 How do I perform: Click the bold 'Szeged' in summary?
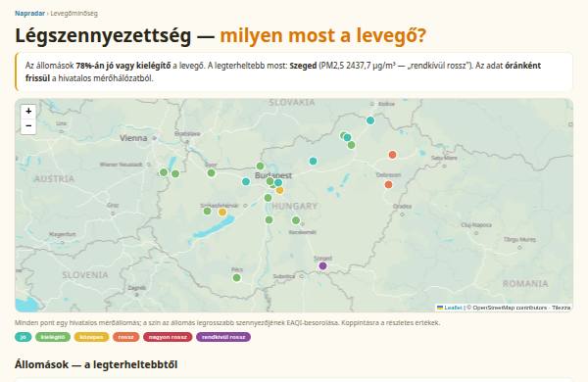click(303, 66)
